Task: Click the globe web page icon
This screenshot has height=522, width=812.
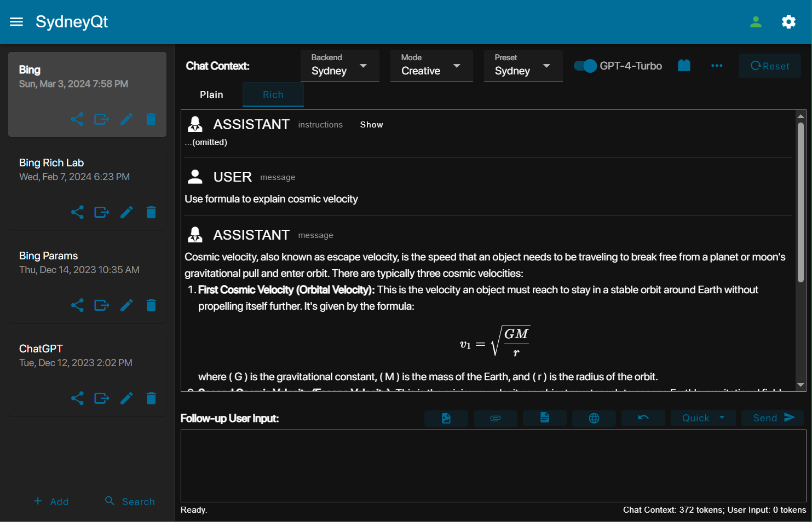Action: coord(594,418)
